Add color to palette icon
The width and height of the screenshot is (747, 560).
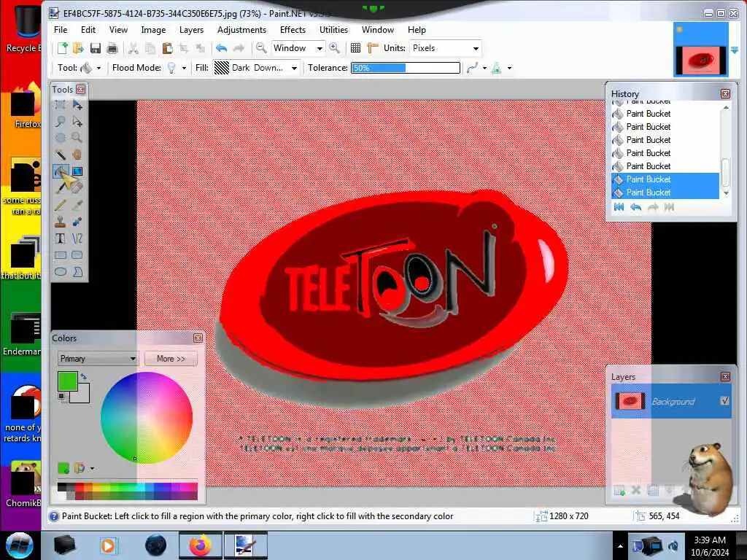[x=63, y=468]
